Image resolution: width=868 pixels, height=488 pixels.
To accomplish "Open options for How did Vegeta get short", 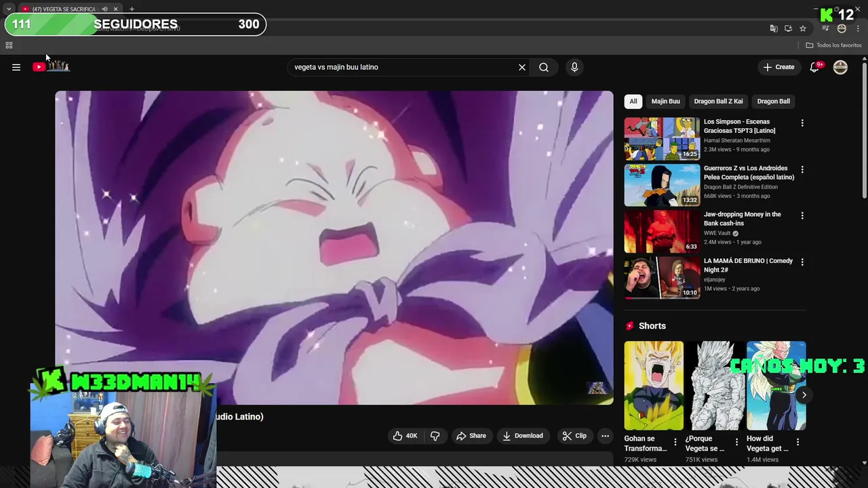I will click(797, 442).
